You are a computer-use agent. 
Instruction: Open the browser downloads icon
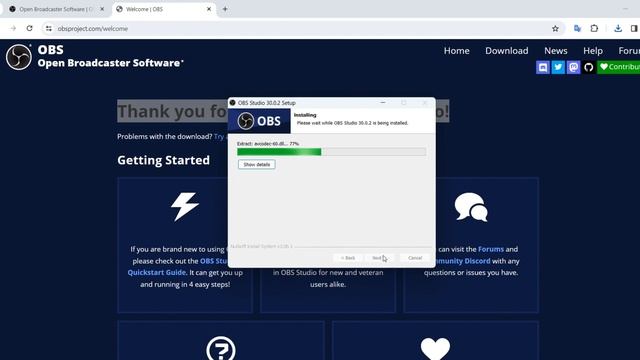618,29
